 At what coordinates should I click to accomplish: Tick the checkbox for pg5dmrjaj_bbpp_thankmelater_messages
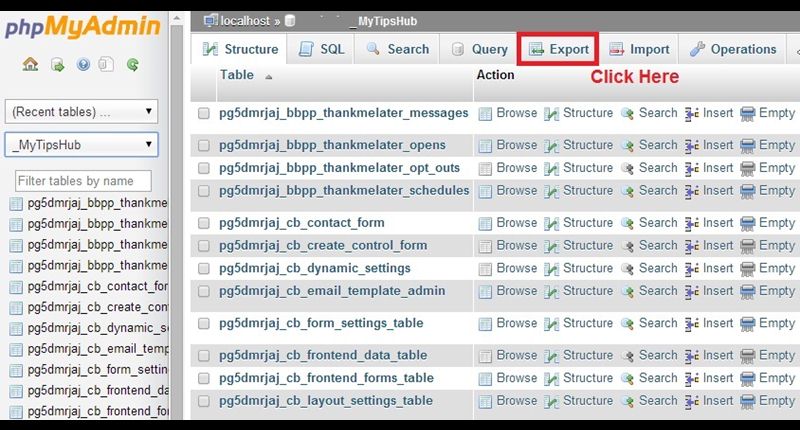(x=204, y=113)
